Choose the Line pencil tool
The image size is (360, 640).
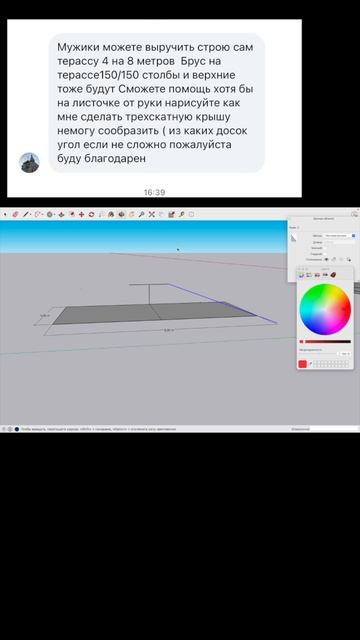click(26, 214)
